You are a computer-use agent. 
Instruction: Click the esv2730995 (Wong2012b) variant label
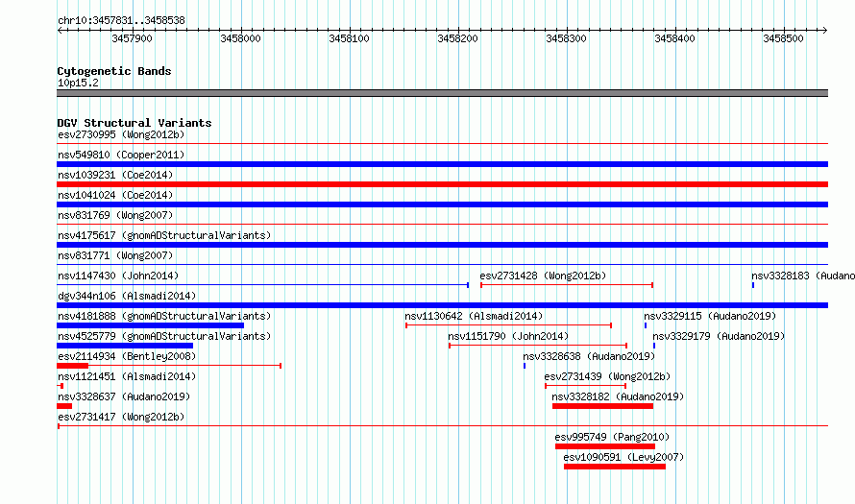[x=121, y=134]
